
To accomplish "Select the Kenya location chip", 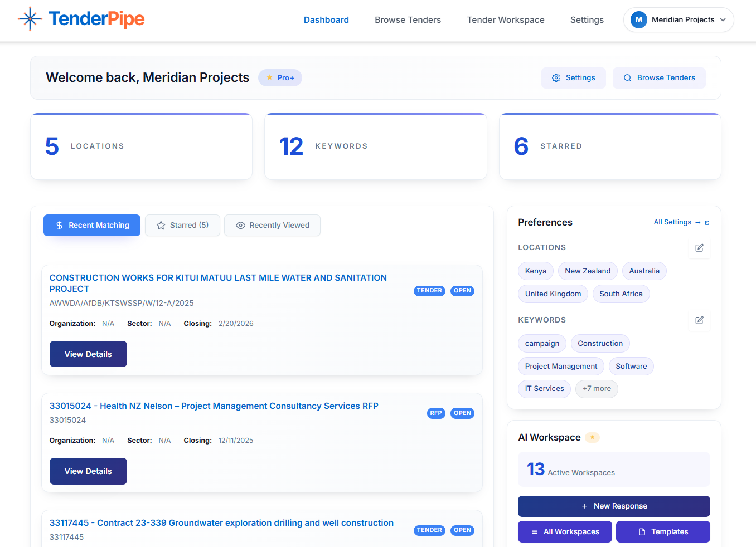I will pos(535,271).
